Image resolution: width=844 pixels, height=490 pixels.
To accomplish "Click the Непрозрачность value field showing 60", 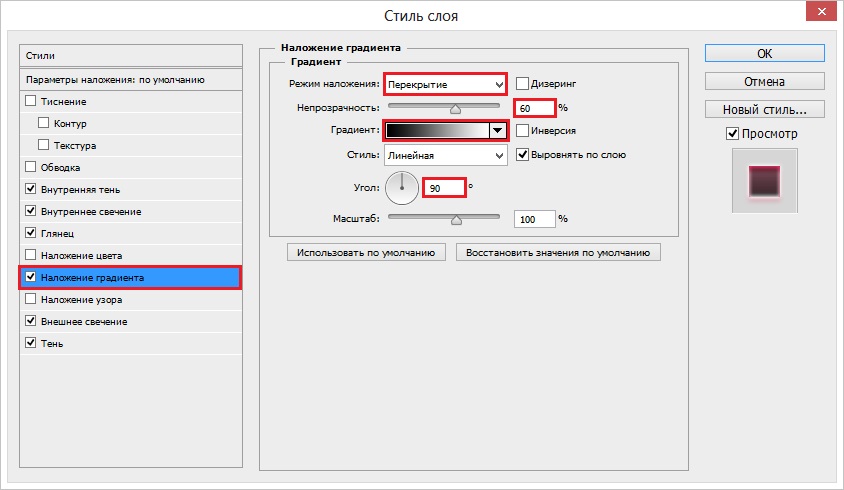I will (534, 108).
